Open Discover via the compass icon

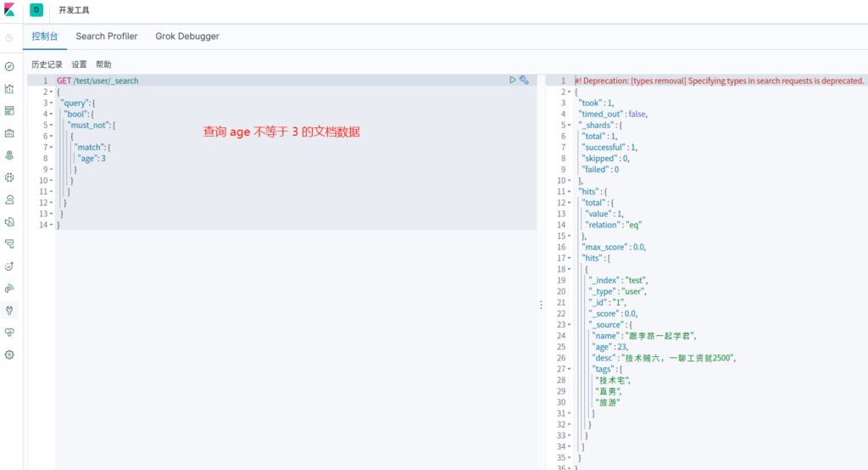pos(9,66)
